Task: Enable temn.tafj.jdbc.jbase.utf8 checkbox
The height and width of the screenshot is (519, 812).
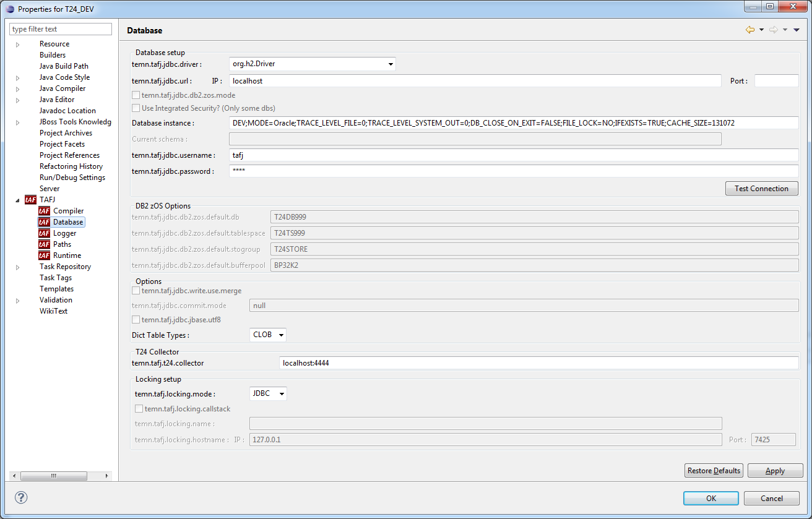Action: click(x=136, y=320)
